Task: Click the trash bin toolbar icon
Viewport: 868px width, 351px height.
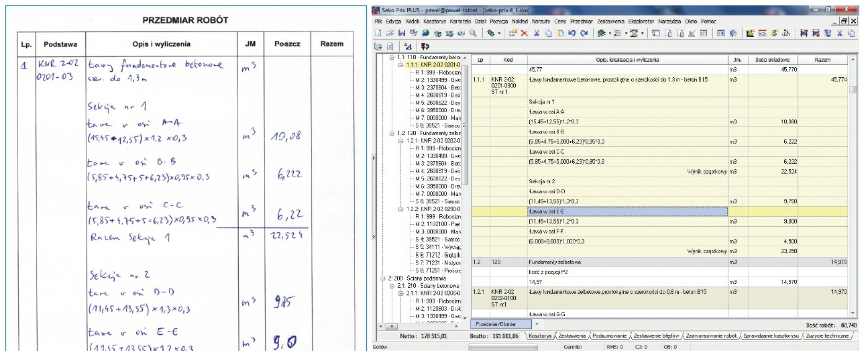Action: [x=827, y=32]
